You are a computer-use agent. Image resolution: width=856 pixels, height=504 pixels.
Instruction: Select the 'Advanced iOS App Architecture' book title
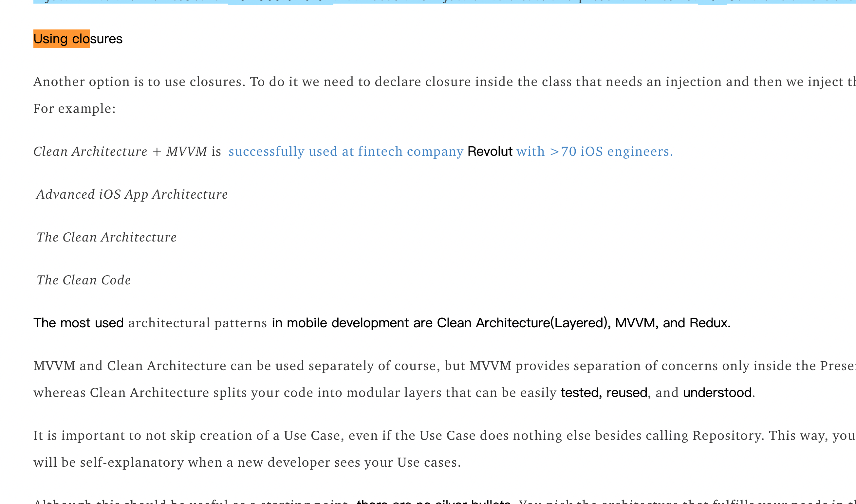point(132,194)
